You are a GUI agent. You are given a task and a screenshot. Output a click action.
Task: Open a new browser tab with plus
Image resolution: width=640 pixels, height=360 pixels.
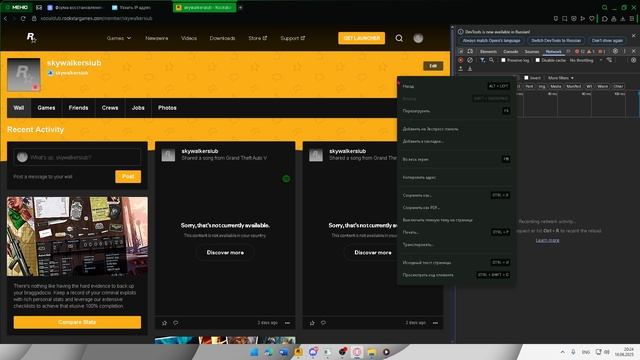(x=240, y=7)
